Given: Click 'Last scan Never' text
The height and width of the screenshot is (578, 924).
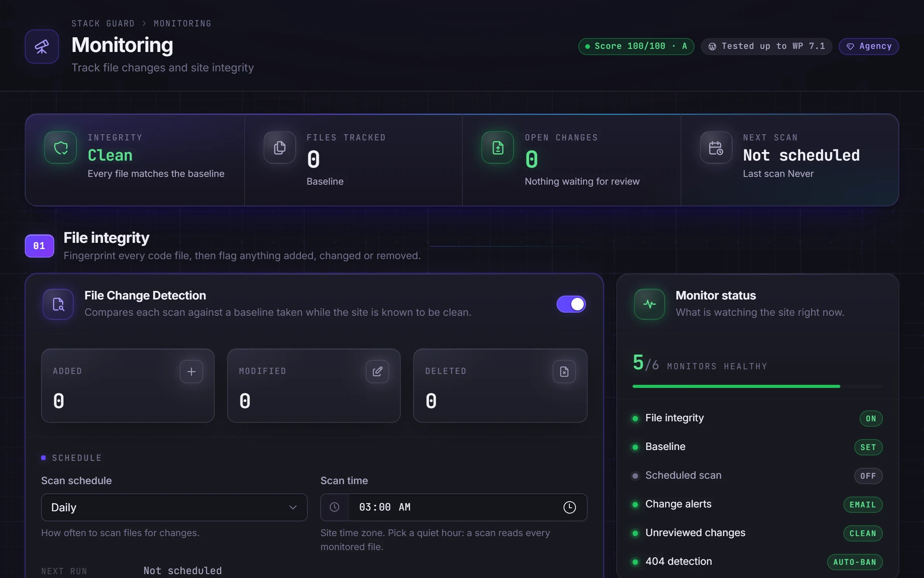Looking at the screenshot, I should 778,173.
